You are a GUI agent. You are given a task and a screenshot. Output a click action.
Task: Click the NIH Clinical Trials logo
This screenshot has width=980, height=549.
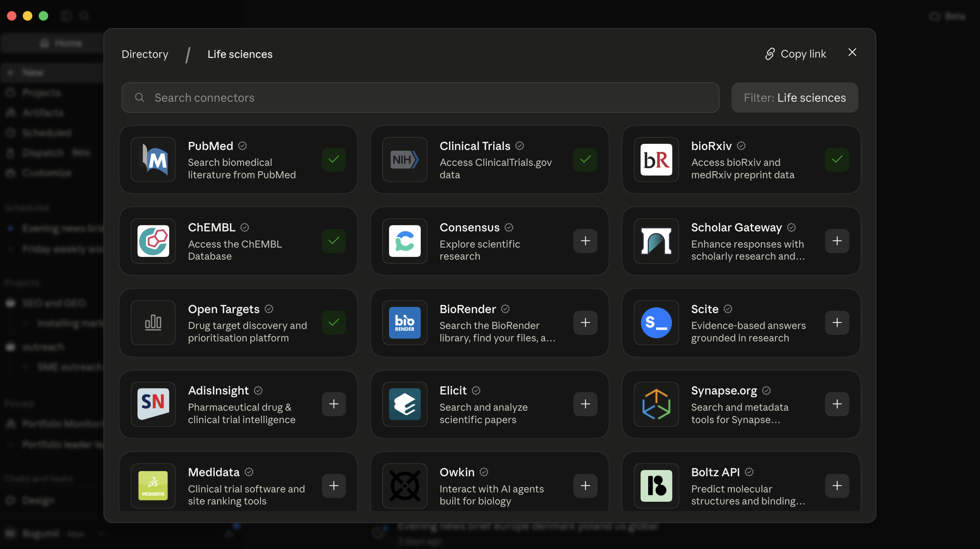405,160
